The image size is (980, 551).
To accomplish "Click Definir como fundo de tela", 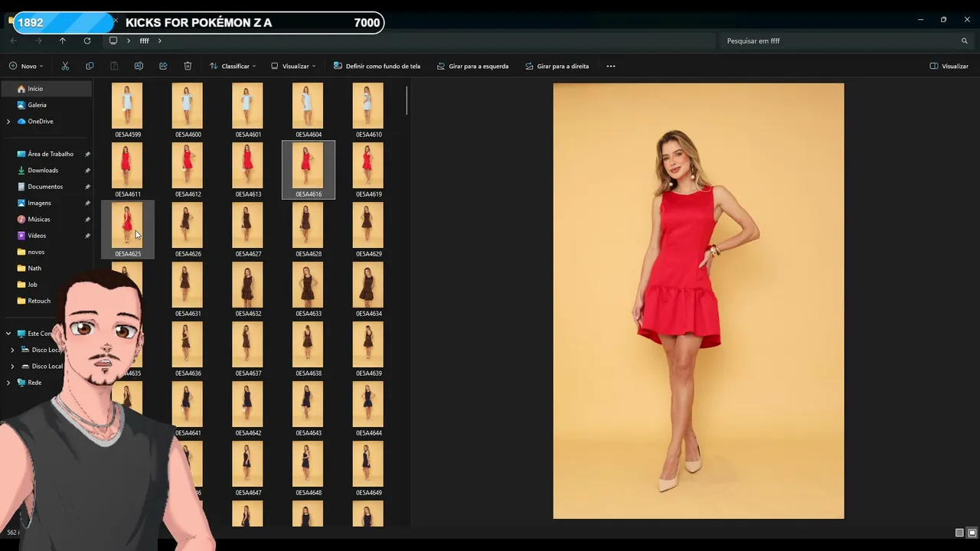I will point(377,66).
